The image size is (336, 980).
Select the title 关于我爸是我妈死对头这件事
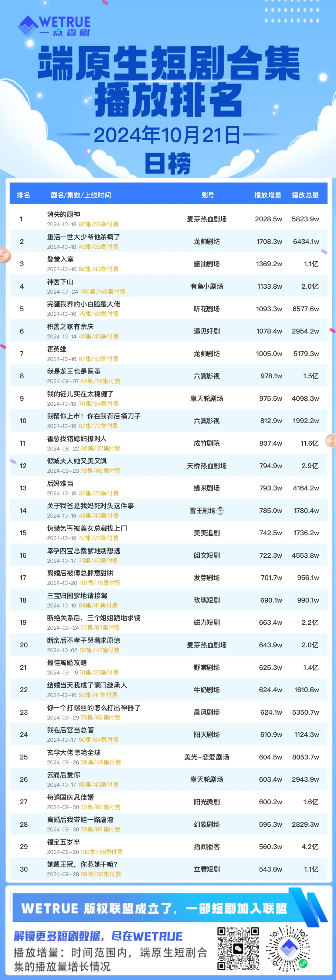pyautogui.click(x=91, y=506)
